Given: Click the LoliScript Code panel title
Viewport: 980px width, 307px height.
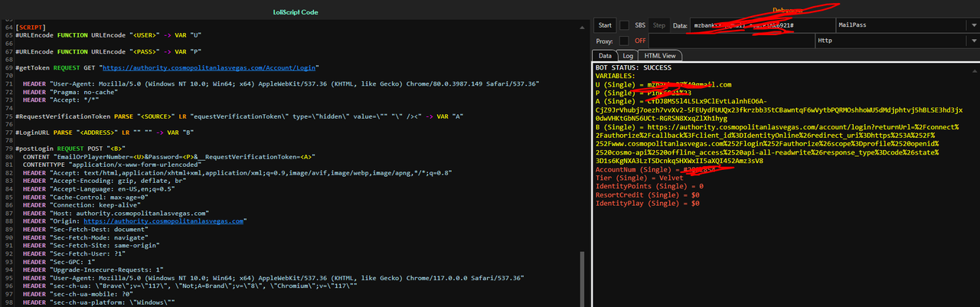Looking at the screenshot, I should (x=296, y=13).
